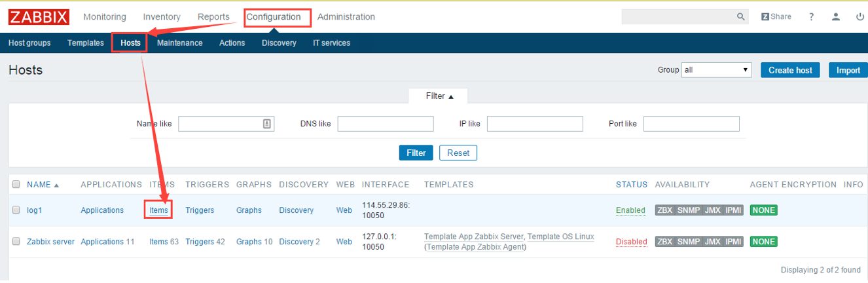Viewport: 868px width, 283px height.
Task: Click the Zabbix logo
Action: (x=39, y=17)
